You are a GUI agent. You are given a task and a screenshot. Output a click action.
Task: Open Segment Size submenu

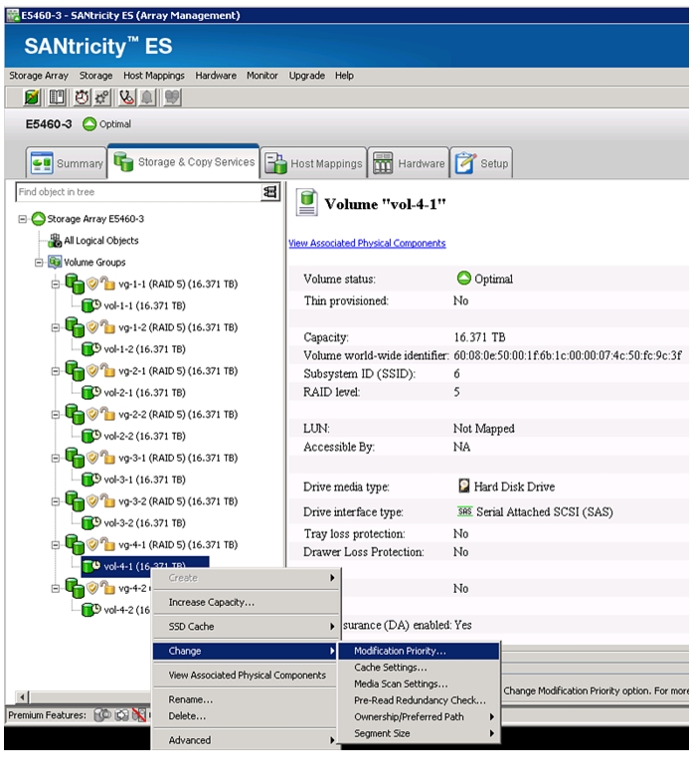[420, 733]
